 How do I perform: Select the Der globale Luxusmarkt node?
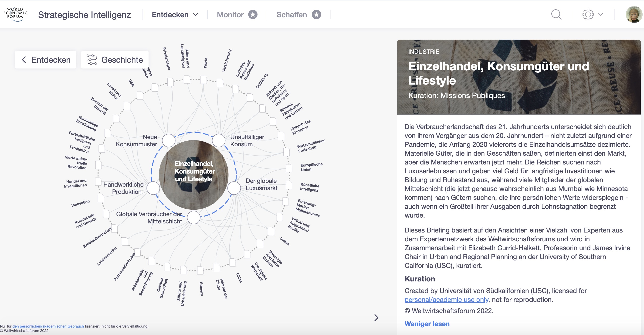click(234, 188)
